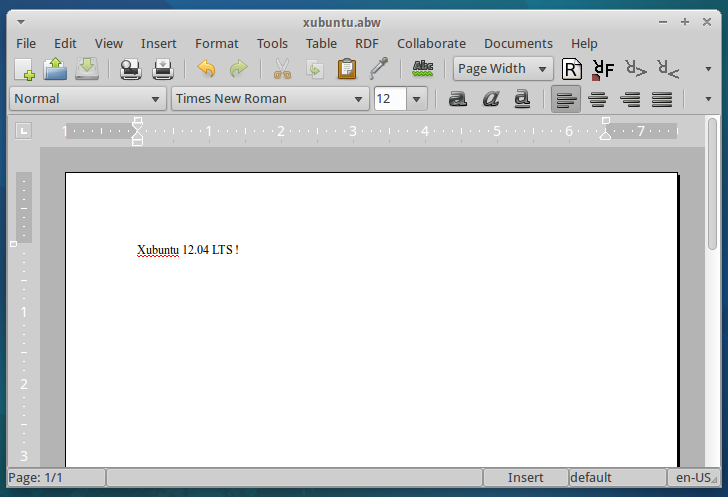Screen dimensions: 728x497
Task: Open the Format menu
Action: (217, 44)
